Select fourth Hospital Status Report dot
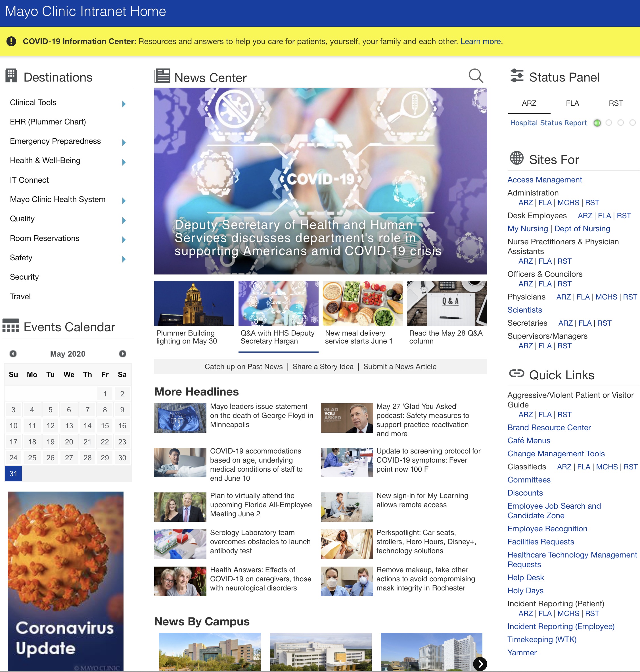 point(633,122)
